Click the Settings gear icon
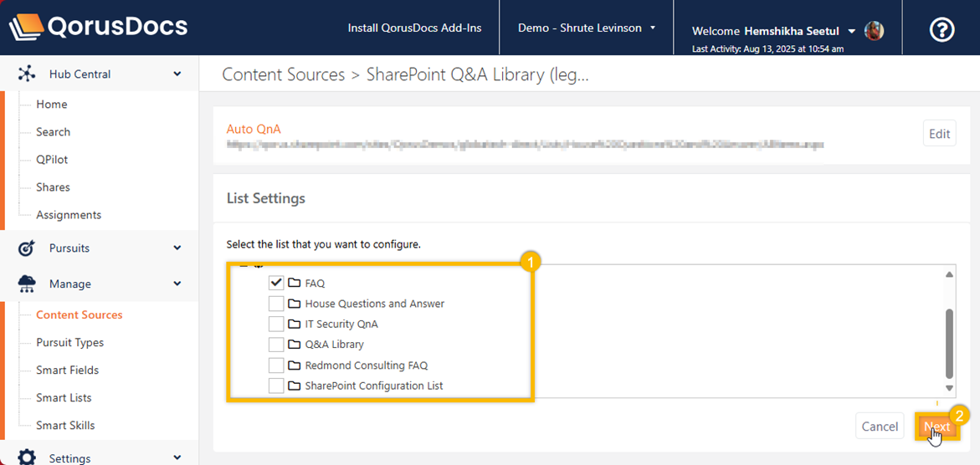 click(x=27, y=457)
